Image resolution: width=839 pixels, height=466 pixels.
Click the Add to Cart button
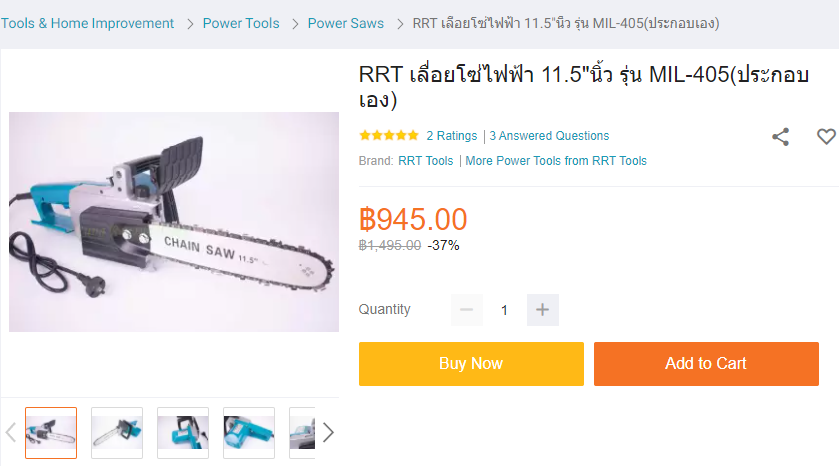706,364
